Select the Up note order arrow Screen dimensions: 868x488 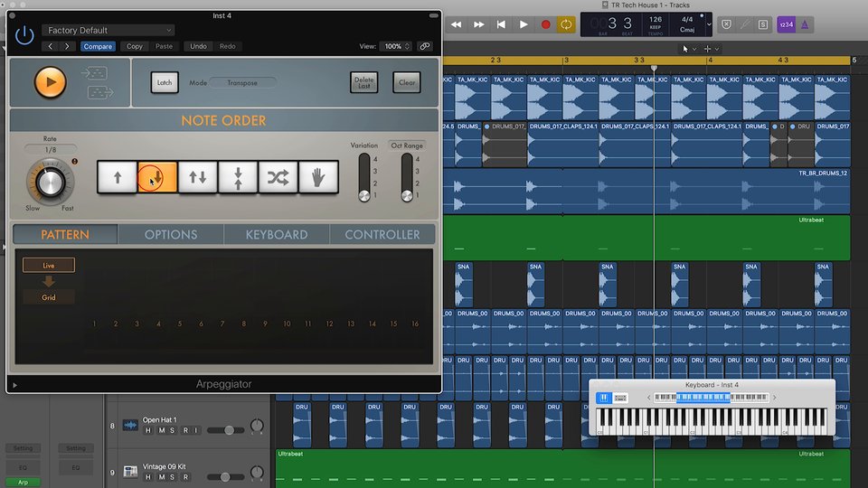117,177
